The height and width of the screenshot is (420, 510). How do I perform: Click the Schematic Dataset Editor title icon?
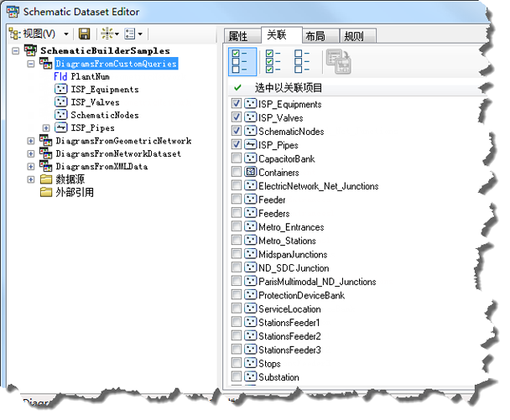13,12
